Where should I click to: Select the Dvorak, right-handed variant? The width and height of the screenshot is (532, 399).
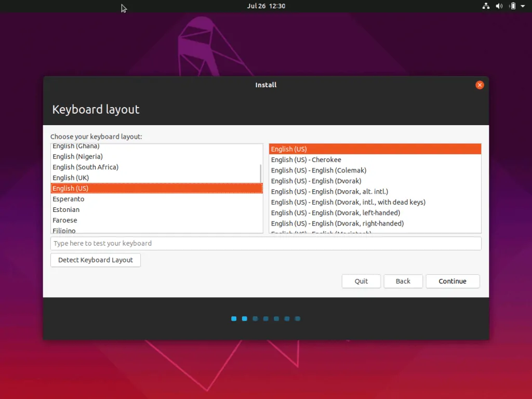[x=337, y=223]
